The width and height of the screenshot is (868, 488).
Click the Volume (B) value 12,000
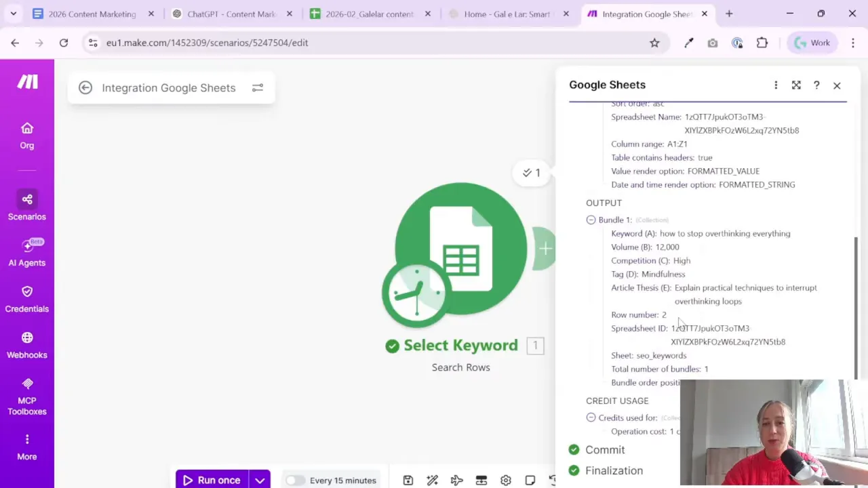coord(667,247)
